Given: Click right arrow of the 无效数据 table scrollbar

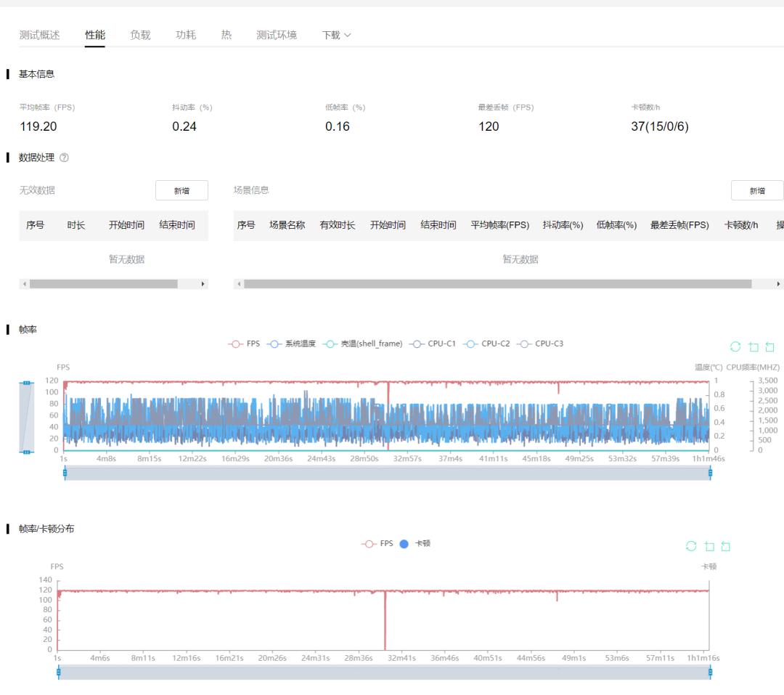Looking at the screenshot, I should coord(203,284).
